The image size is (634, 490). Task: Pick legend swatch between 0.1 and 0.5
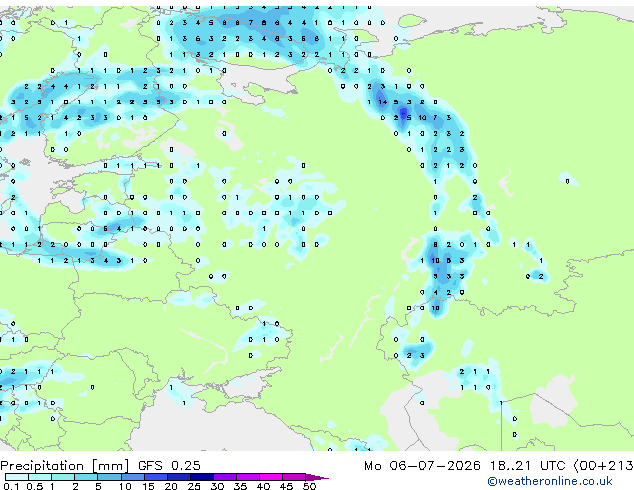tap(17, 477)
